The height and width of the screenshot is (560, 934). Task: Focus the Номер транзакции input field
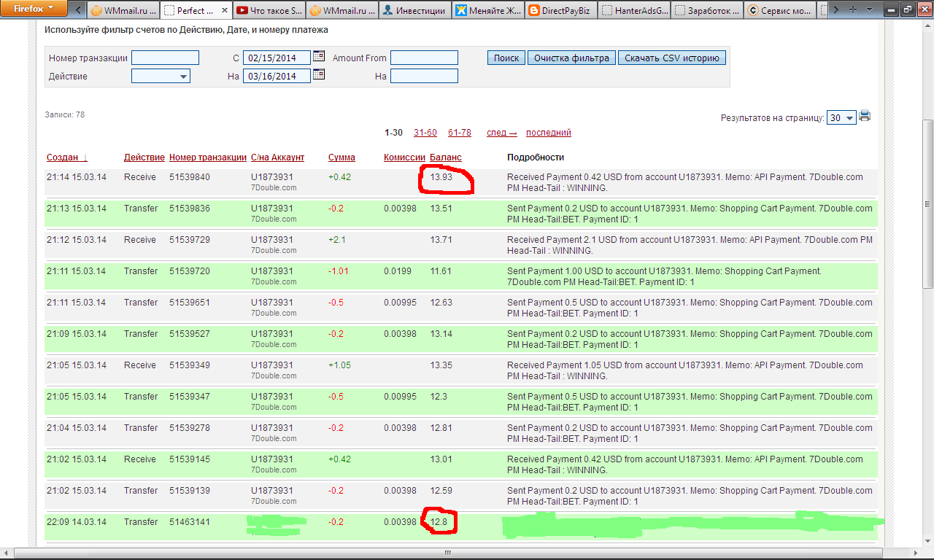click(165, 58)
